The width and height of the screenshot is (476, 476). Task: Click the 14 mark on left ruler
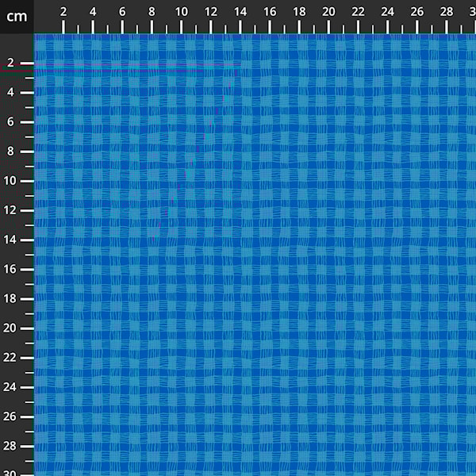[11, 240]
